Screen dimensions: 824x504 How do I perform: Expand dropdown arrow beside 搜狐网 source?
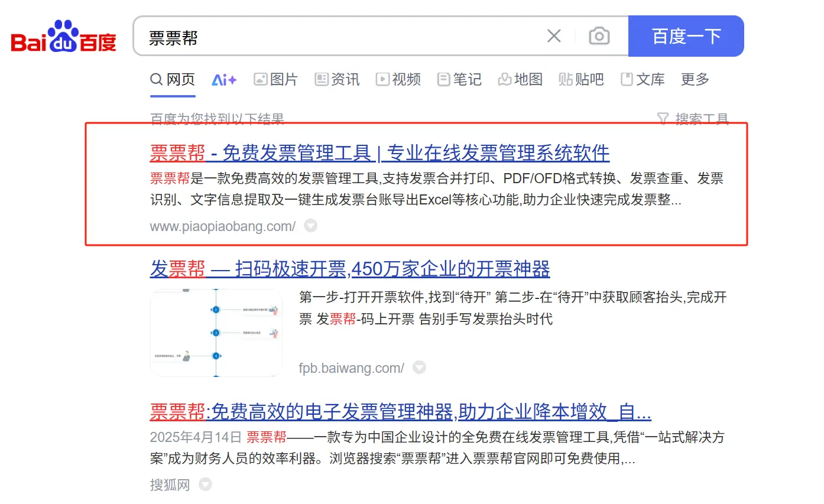coord(205,485)
